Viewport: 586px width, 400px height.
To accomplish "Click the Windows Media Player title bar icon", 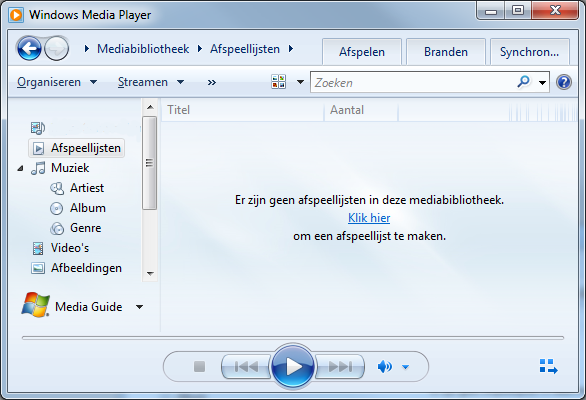I will (x=16, y=15).
